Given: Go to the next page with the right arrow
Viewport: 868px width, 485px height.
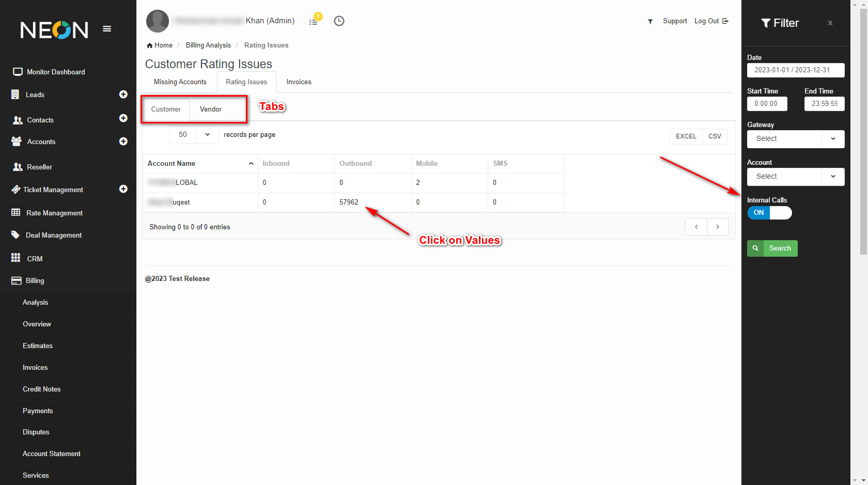Looking at the screenshot, I should 717,227.
